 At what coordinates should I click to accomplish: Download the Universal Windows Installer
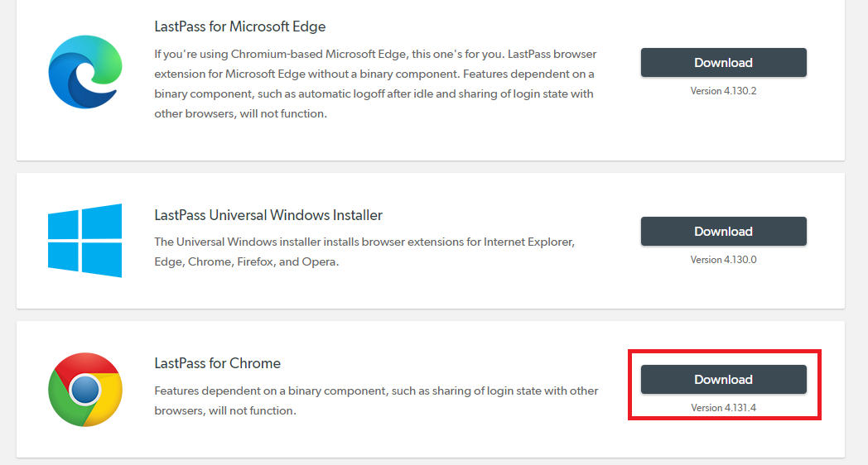[723, 232]
